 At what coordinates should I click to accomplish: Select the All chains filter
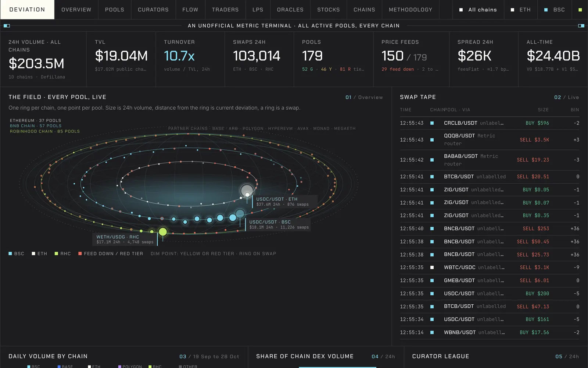point(478,10)
